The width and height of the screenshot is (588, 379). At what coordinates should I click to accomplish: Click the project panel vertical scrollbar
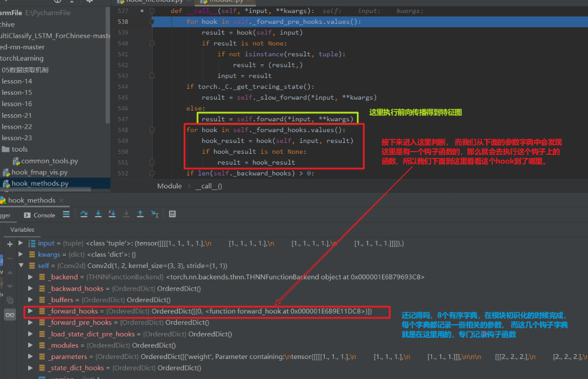click(108, 66)
